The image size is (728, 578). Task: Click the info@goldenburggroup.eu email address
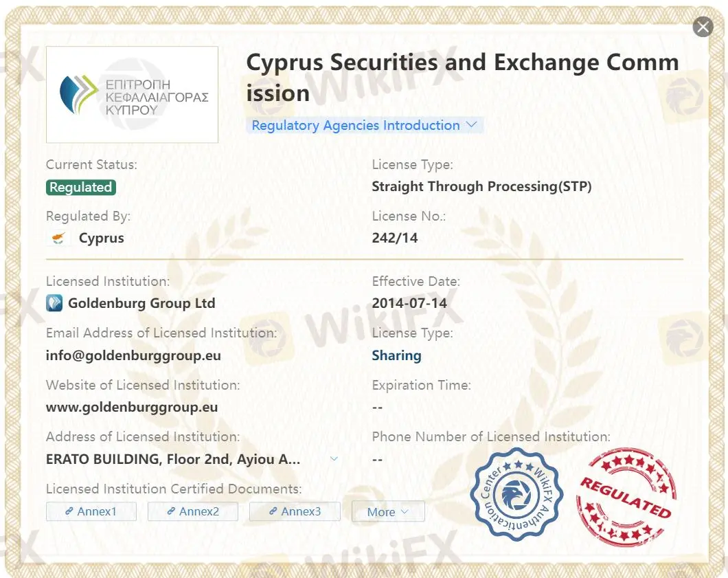point(133,355)
